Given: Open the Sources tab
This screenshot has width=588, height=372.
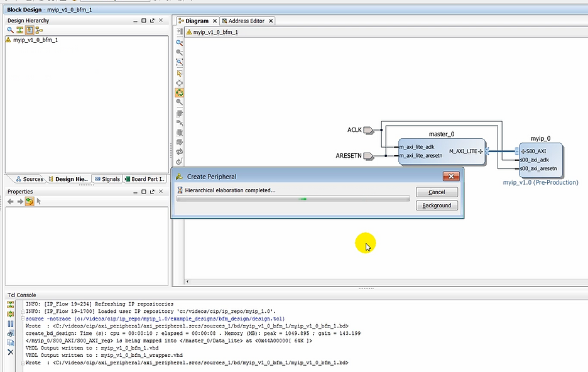Looking at the screenshot, I should click(29, 179).
